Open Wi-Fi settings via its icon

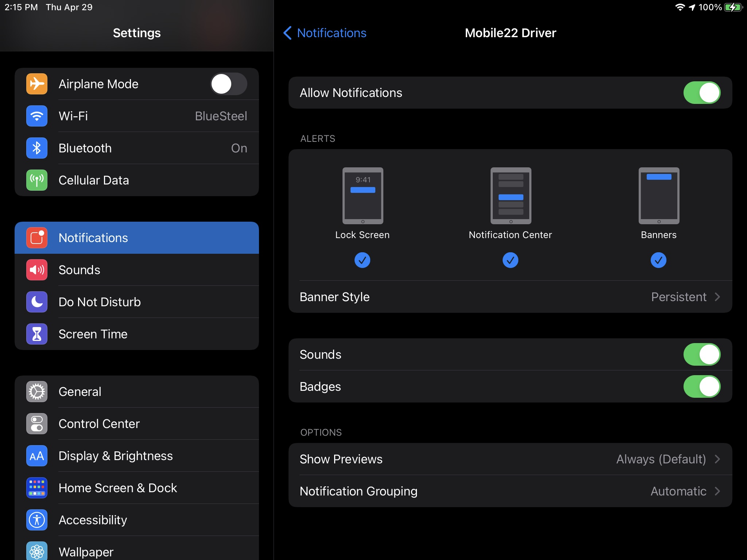[37, 116]
